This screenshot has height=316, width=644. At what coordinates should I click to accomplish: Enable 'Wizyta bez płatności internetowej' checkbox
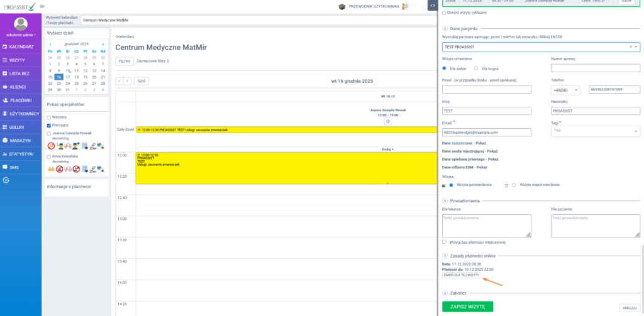[445, 242]
